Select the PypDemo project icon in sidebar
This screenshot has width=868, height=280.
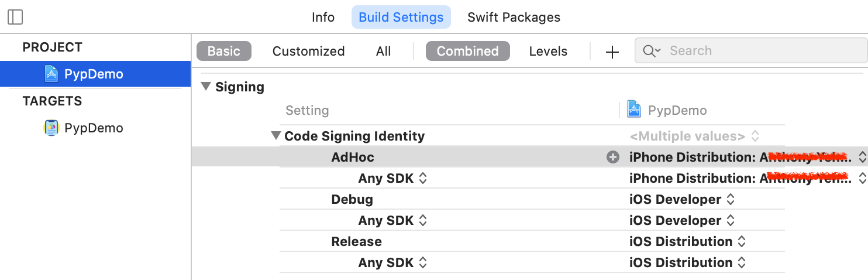[51, 74]
